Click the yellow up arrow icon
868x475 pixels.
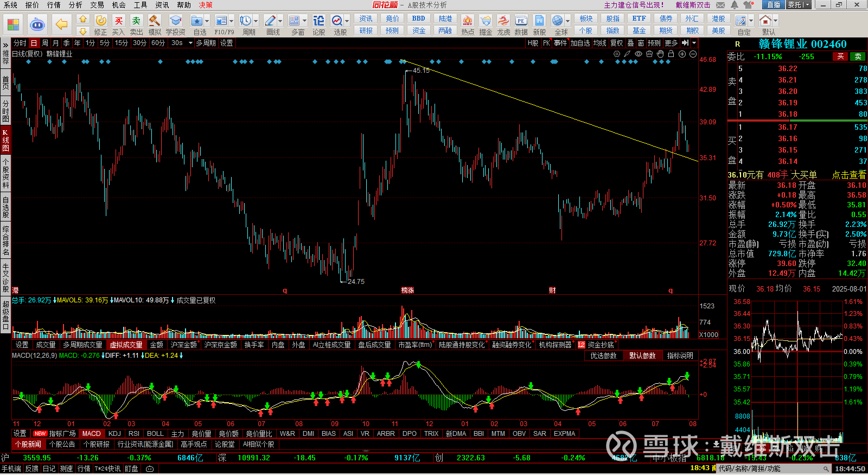pyautogui.click(x=82, y=19)
